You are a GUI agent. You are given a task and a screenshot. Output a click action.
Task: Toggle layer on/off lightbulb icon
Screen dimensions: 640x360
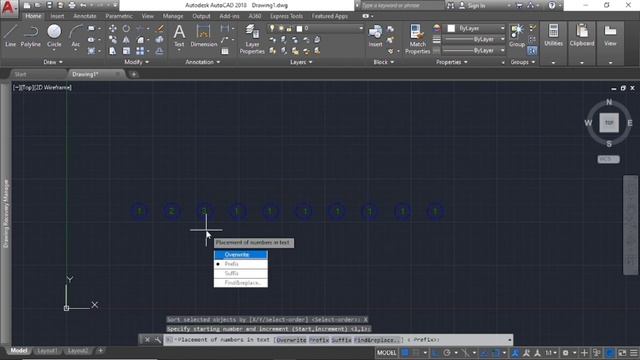point(272,28)
